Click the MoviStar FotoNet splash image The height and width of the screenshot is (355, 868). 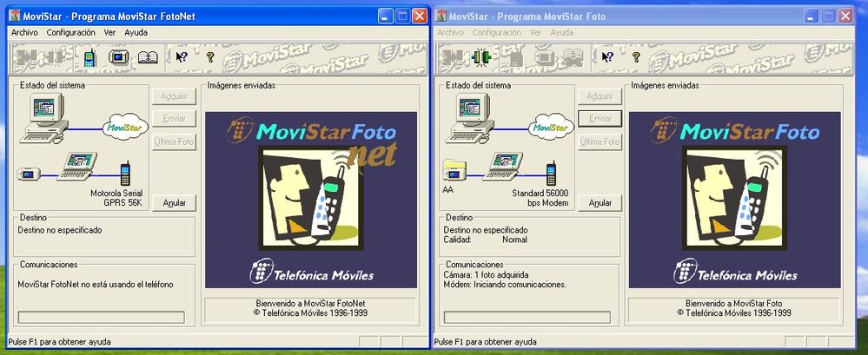tap(311, 200)
